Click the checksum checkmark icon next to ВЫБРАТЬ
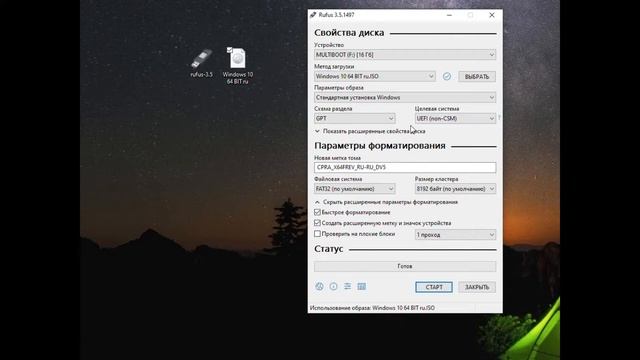This screenshot has width=640, height=360. tap(447, 76)
